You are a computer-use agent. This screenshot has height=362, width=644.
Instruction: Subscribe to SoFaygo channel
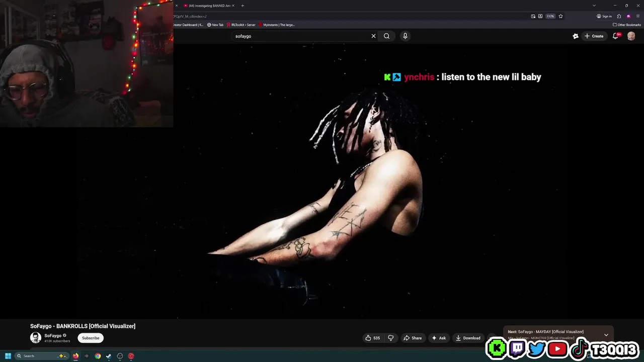91,338
